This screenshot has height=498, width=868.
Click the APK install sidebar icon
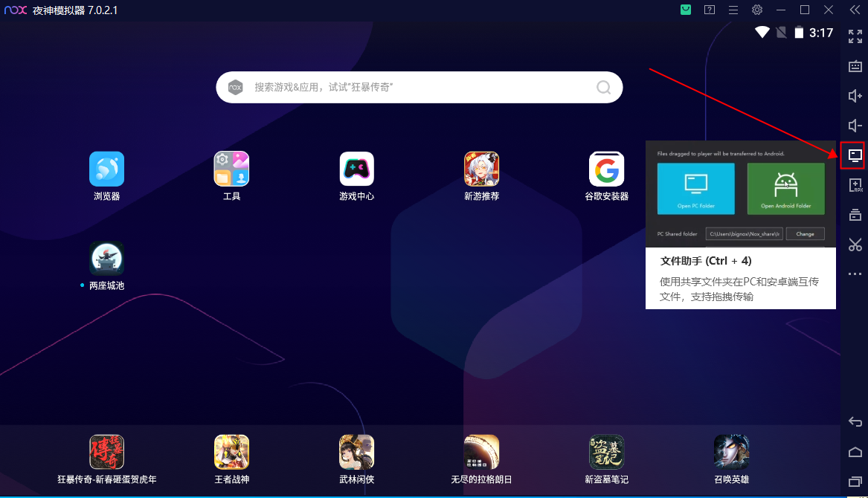(854, 185)
